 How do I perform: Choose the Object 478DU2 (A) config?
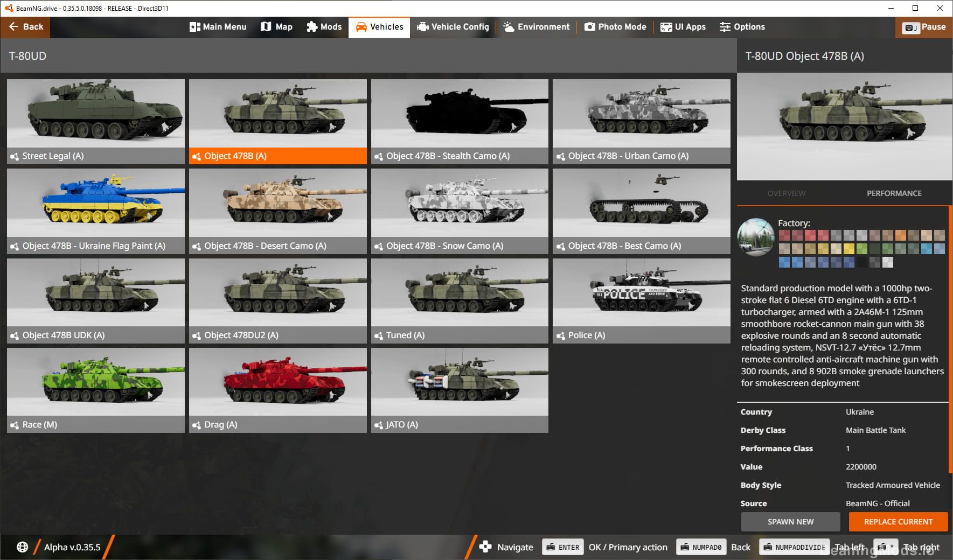point(278,300)
